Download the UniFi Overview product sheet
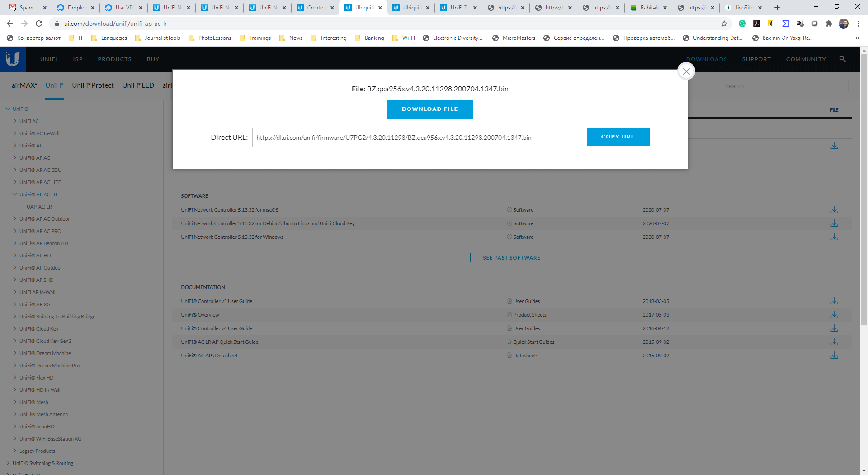868x475 pixels. 834,315
